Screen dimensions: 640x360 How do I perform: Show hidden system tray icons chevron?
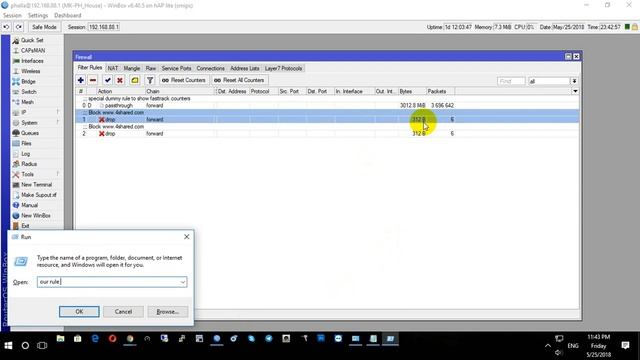[547, 346]
